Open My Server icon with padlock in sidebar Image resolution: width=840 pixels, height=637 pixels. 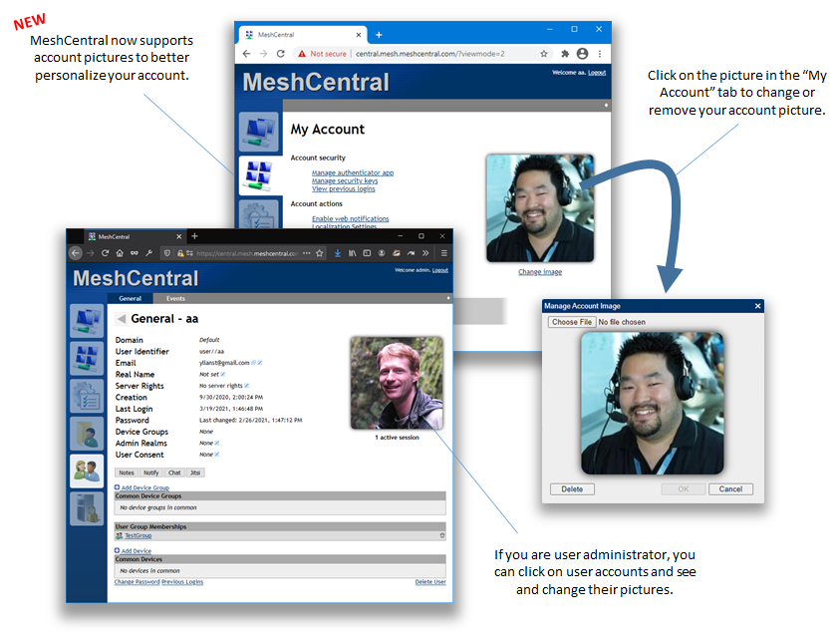click(87, 508)
